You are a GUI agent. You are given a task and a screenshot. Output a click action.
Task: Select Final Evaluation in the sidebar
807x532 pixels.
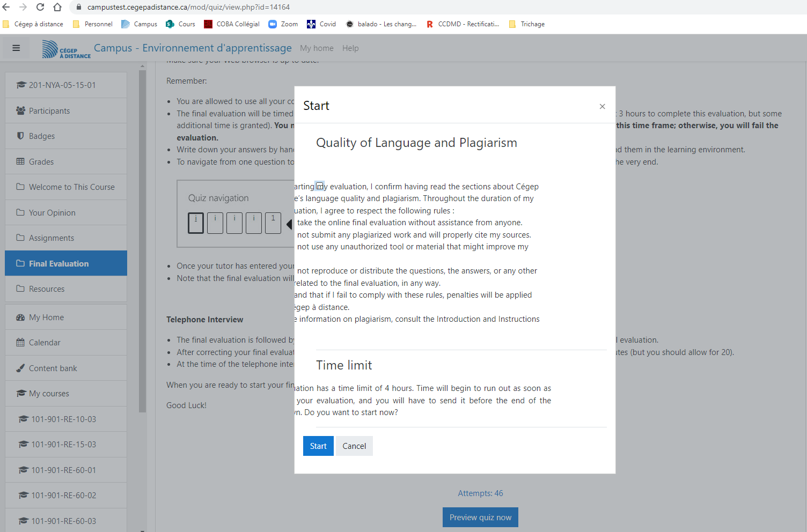point(59,264)
